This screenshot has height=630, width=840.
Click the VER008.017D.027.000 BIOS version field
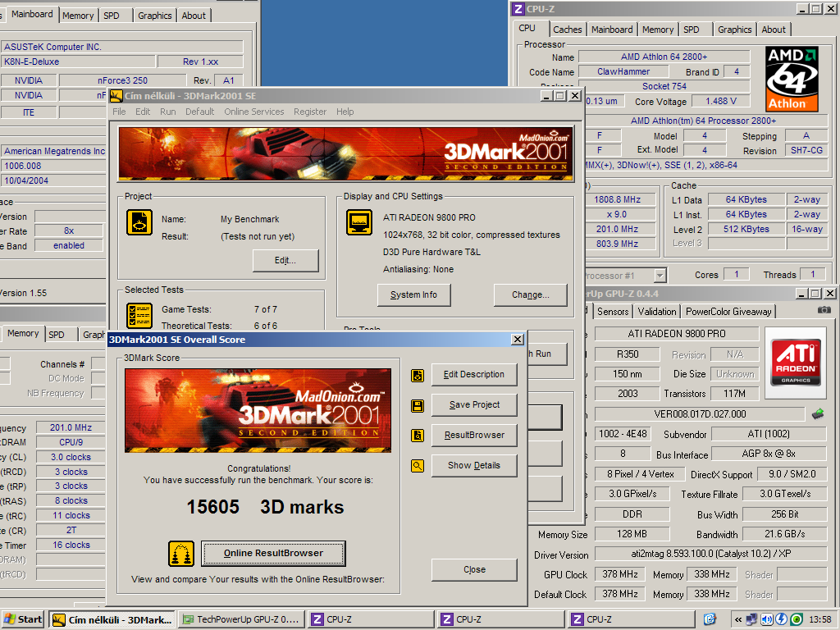pos(700,414)
